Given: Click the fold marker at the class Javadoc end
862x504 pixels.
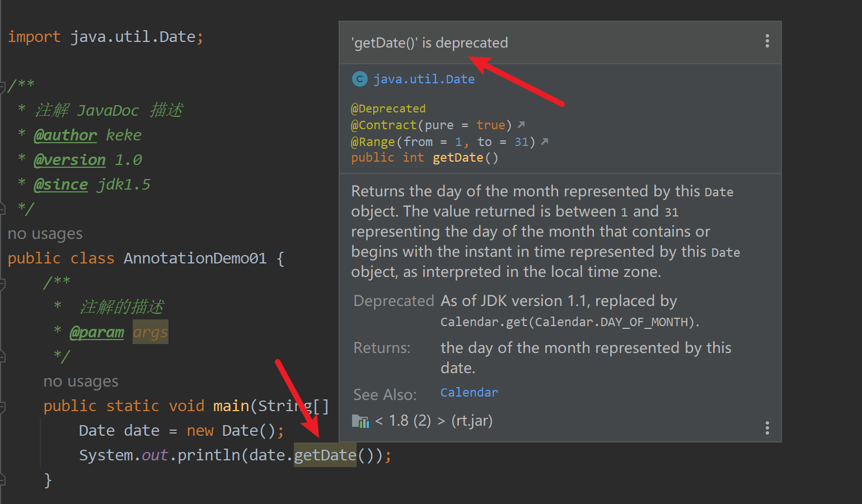Looking at the screenshot, I should pos(3,209).
